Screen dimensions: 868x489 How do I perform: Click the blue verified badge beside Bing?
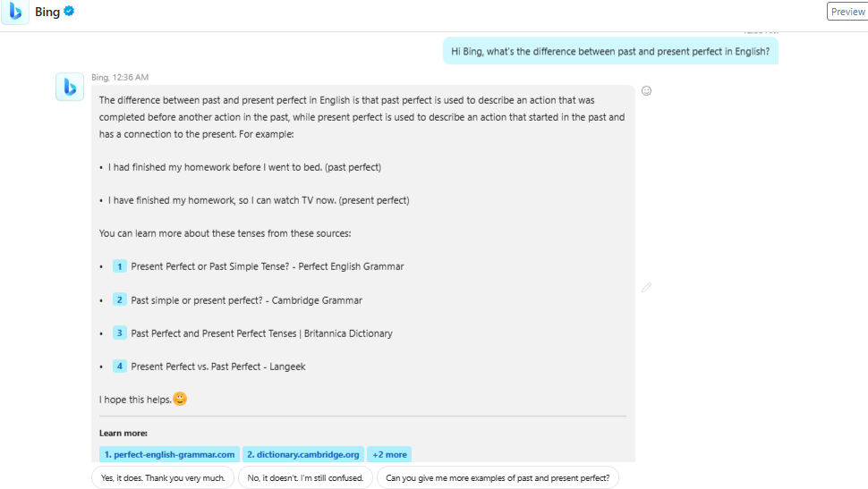tap(69, 11)
